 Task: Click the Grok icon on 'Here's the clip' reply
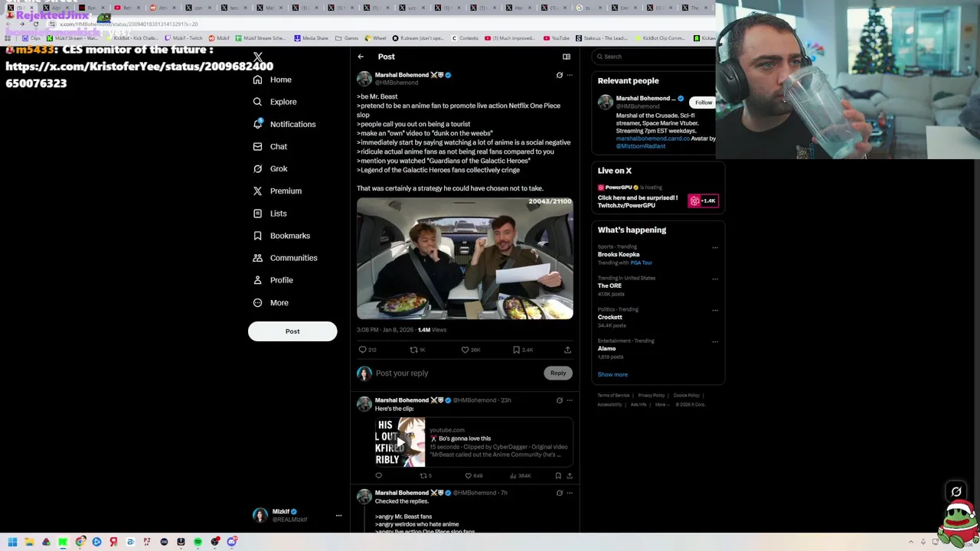(559, 400)
